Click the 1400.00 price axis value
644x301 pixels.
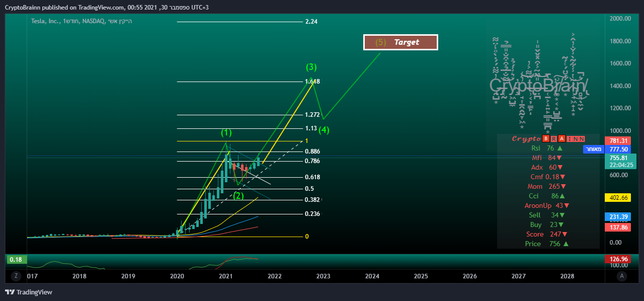620,86
